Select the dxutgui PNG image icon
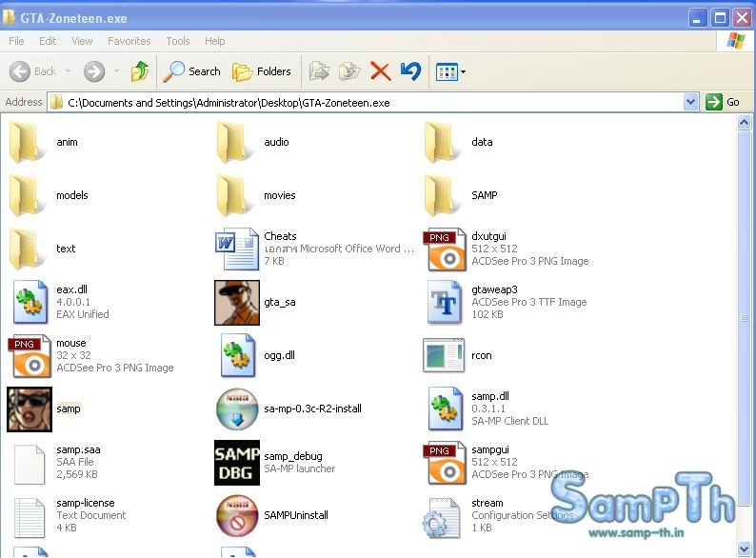The height and width of the screenshot is (558, 756). pos(445,249)
